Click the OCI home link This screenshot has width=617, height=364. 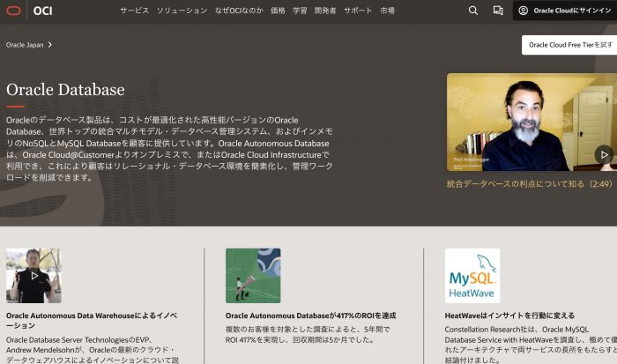pos(43,11)
